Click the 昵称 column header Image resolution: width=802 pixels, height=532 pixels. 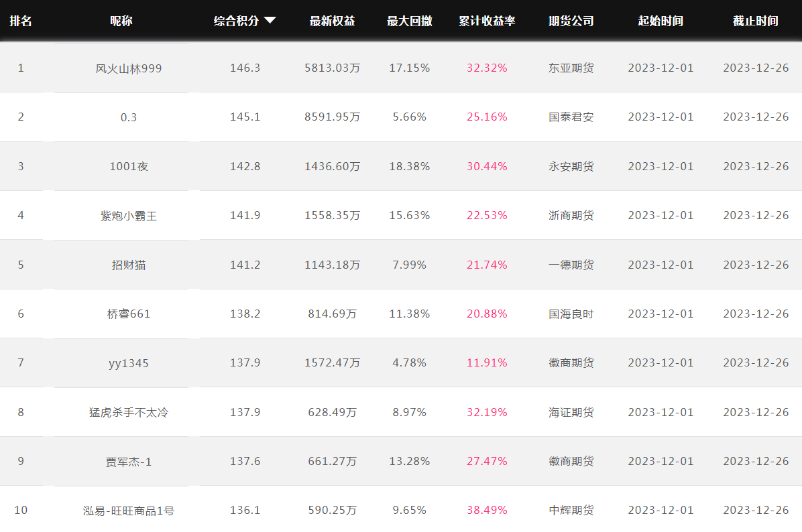(121, 21)
